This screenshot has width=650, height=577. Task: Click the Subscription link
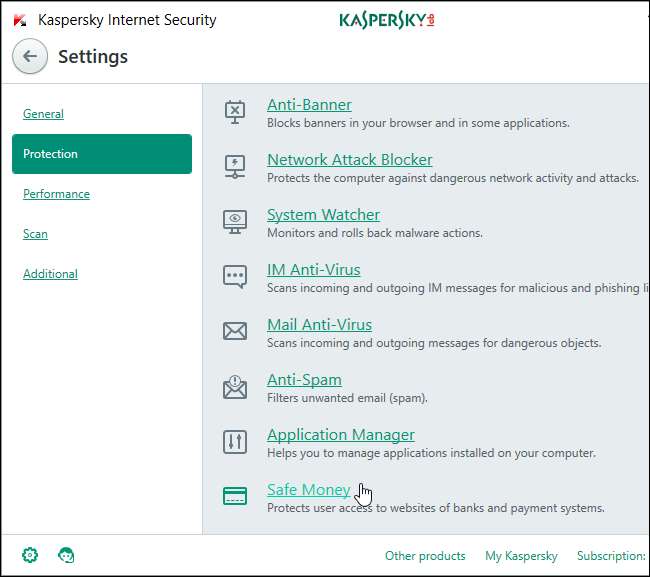(611, 556)
